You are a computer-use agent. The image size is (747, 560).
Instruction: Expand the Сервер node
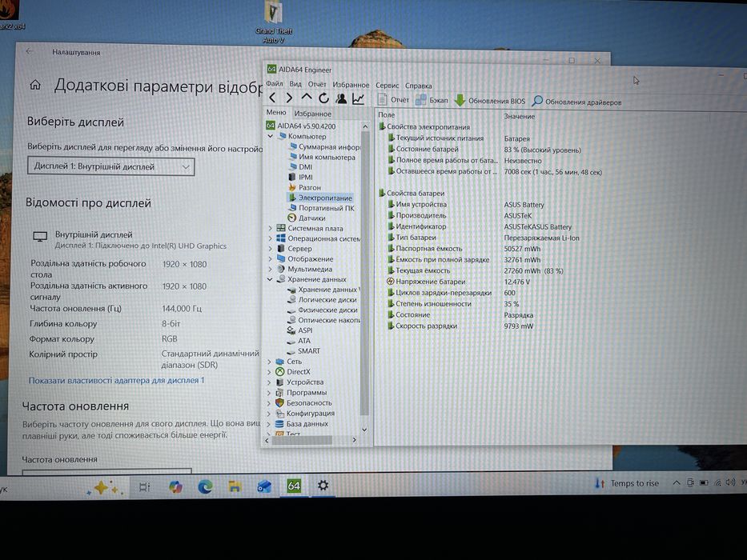click(270, 249)
